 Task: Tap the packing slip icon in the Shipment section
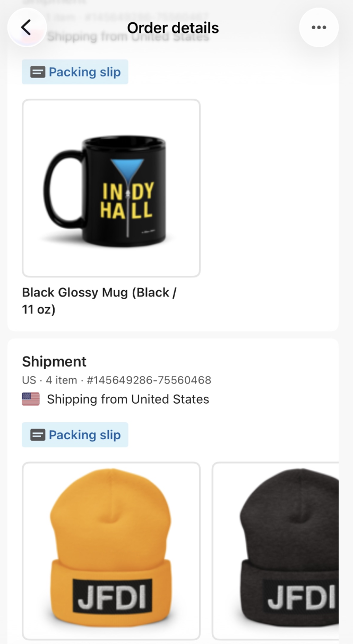click(37, 434)
